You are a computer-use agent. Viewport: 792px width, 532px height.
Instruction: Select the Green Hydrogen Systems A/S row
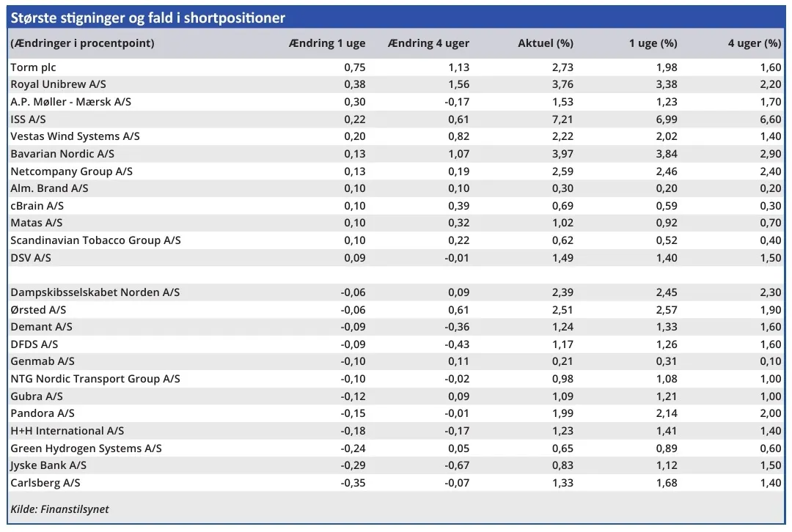[86, 448]
